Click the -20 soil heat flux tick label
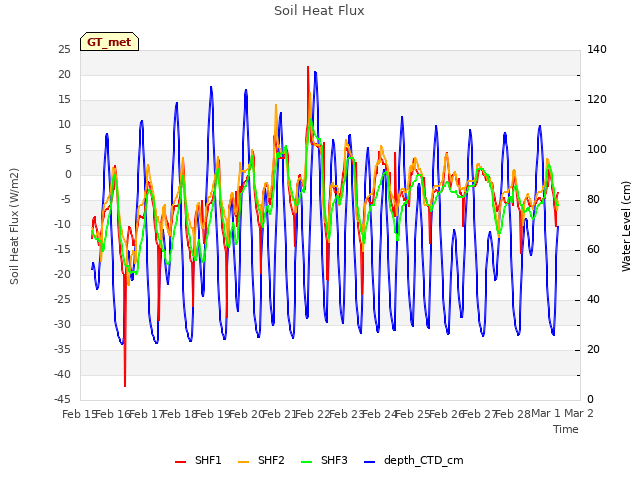The height and width of the screenshot is (480, 640). coord(62,274)
